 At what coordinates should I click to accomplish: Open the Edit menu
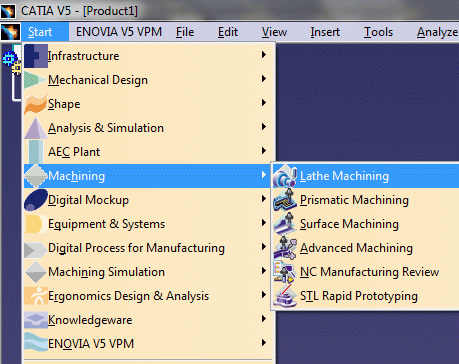coord(228,32)
